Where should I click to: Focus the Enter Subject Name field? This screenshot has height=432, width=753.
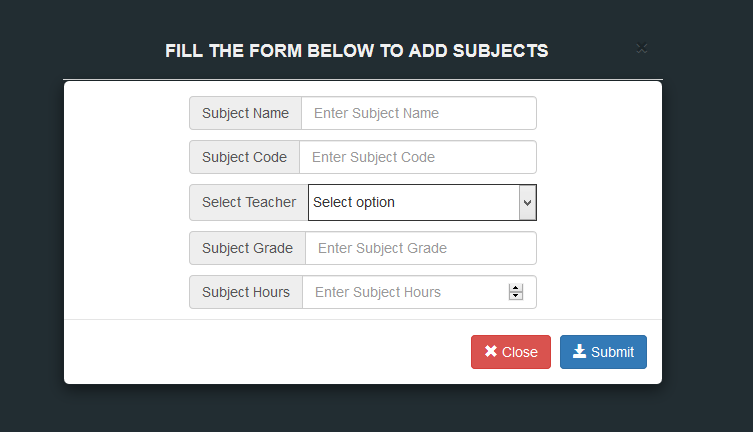(x=419, y=113)
